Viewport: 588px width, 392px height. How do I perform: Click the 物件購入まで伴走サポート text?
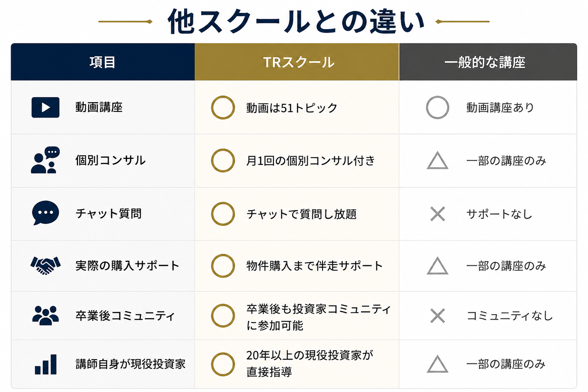pos(314,266)
